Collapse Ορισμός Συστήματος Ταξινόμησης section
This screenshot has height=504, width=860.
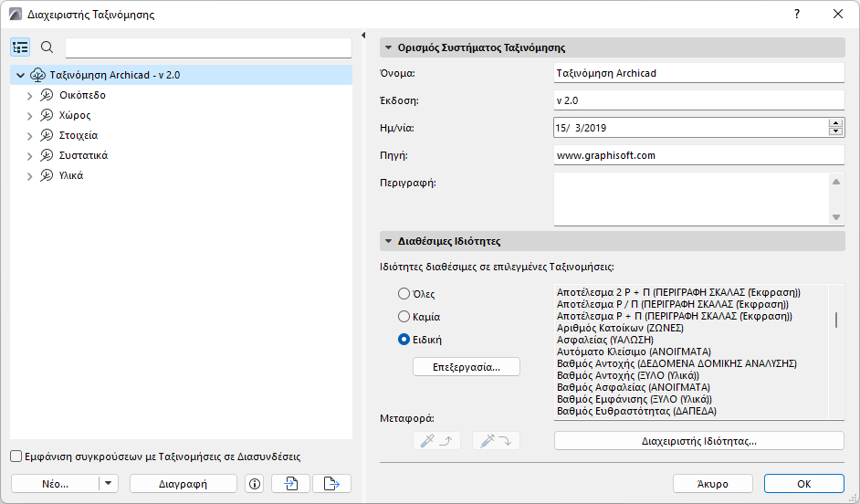[x=388, y=48]
